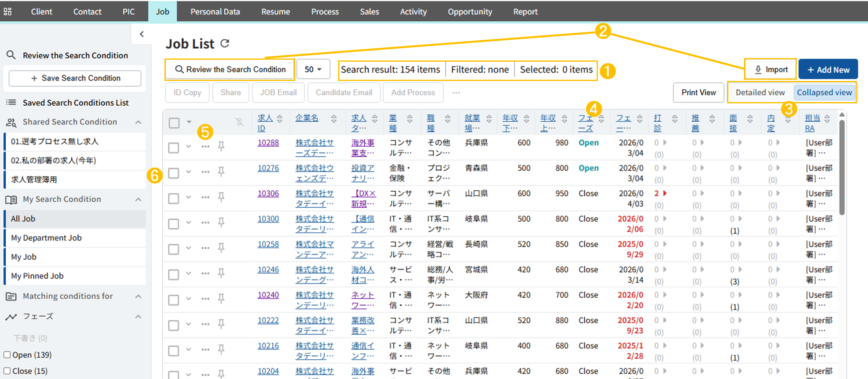Open three-dot menu for job 10276
The width and height of the screenshot is (868, 379).
point(205,172)
